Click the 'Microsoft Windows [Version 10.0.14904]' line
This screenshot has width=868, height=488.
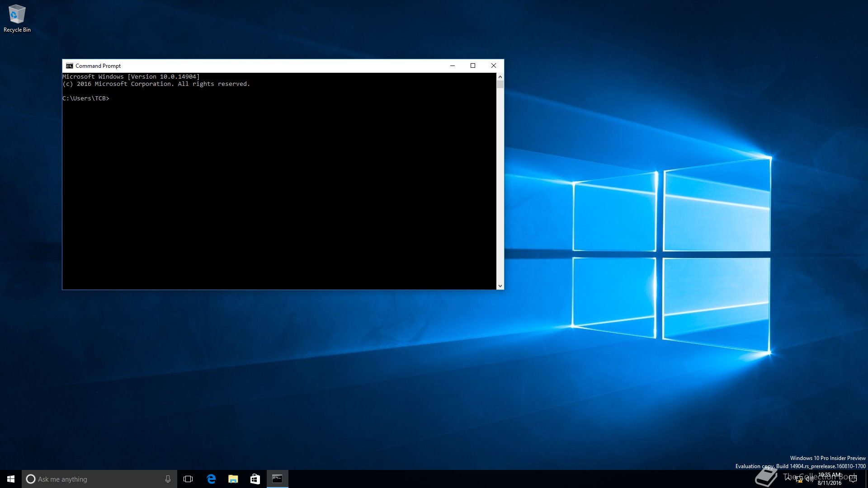[x=131, y=77]
